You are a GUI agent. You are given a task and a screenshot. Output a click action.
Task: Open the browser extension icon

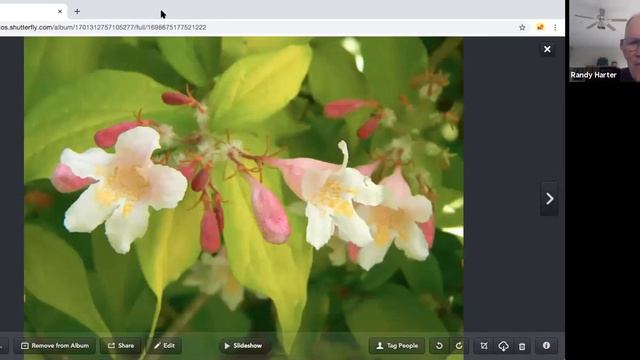pos(540,27)
